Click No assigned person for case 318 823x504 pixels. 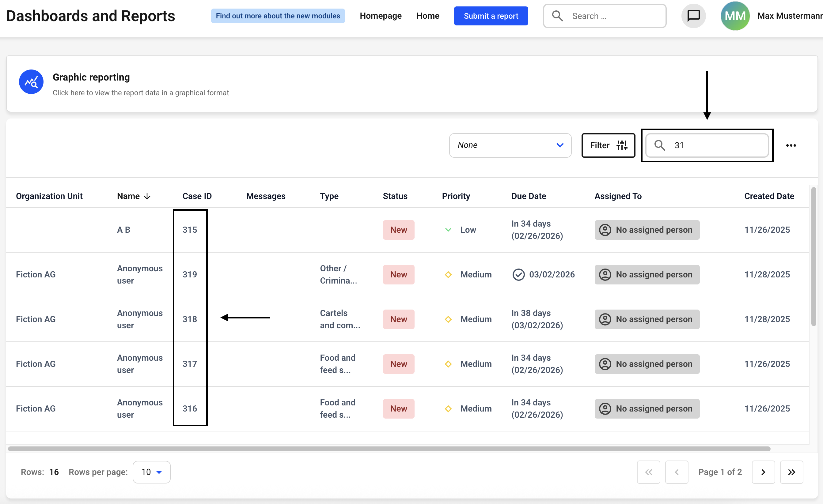pyautogui.click(x=647, y=319)
